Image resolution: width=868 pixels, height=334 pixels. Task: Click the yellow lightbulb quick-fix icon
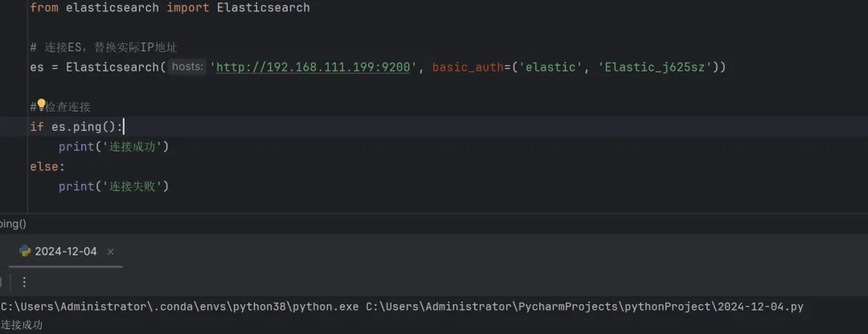(42, 105)
